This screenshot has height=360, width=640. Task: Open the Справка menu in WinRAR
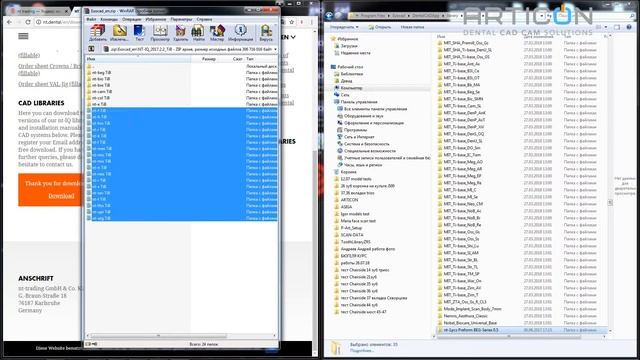pyautogui.click(x=204, y=19)
